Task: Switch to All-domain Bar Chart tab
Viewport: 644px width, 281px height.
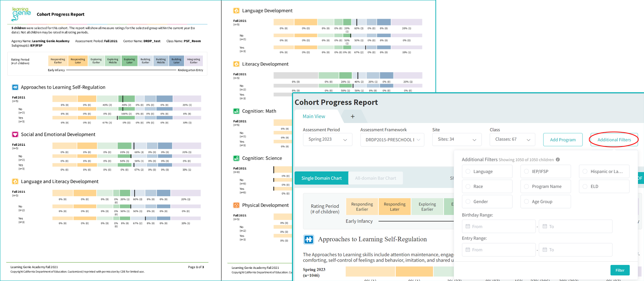Action: [375, 178]
